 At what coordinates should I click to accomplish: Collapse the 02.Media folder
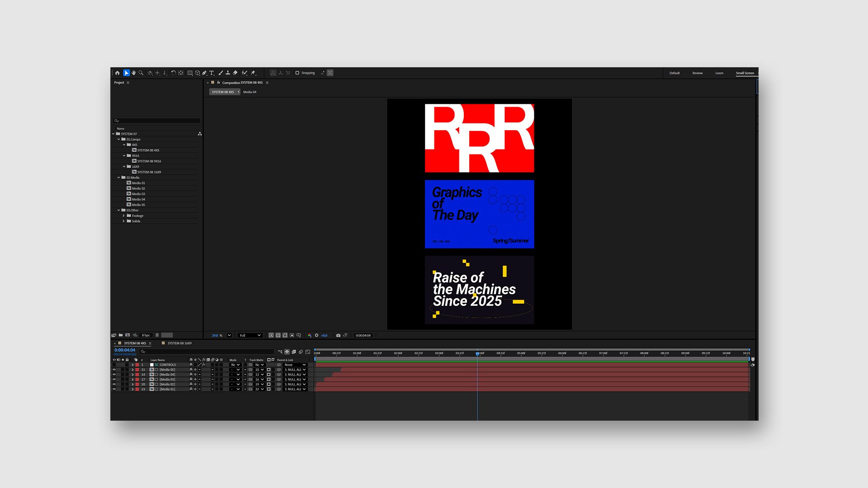pyautogui.click(x=119, y=178)
